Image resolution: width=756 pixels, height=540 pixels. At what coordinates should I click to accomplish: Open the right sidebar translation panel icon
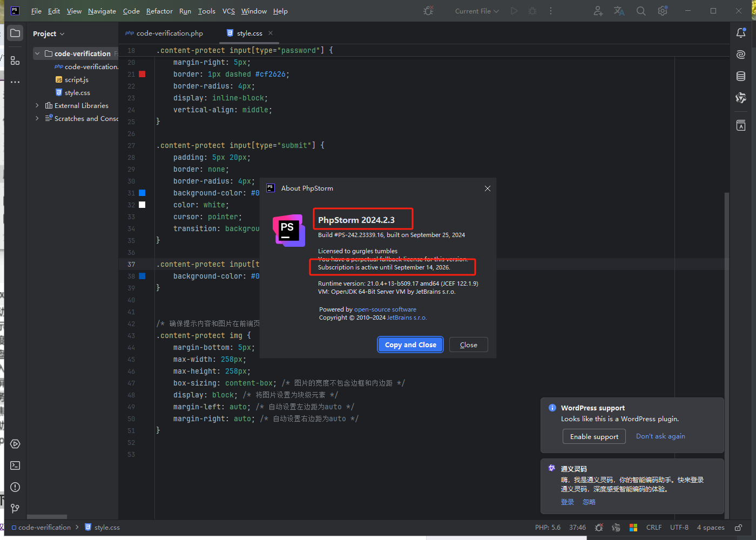click(x=741, y=126)
